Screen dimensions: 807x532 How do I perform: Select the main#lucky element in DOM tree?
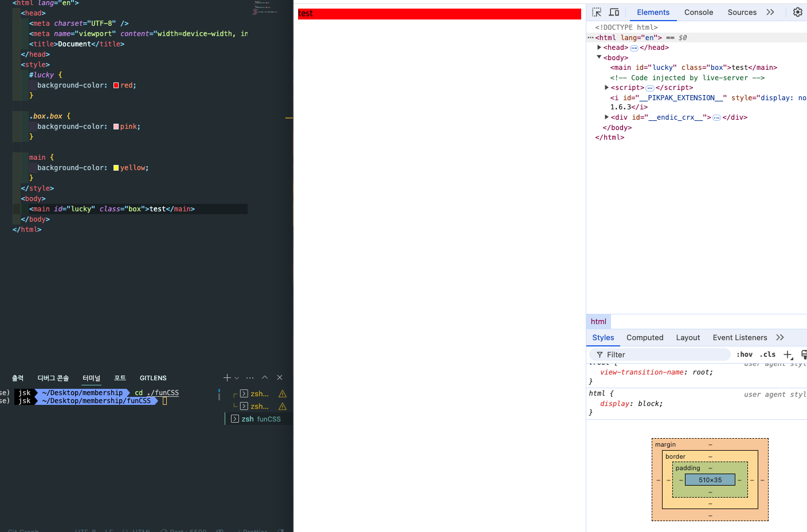coord(694,68)
